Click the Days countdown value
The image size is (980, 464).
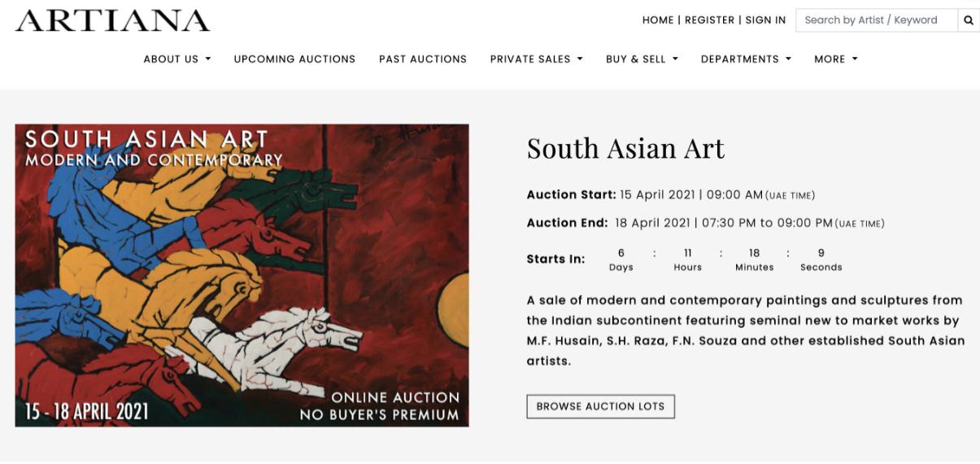pyautogui.click(x=621, y=253)
